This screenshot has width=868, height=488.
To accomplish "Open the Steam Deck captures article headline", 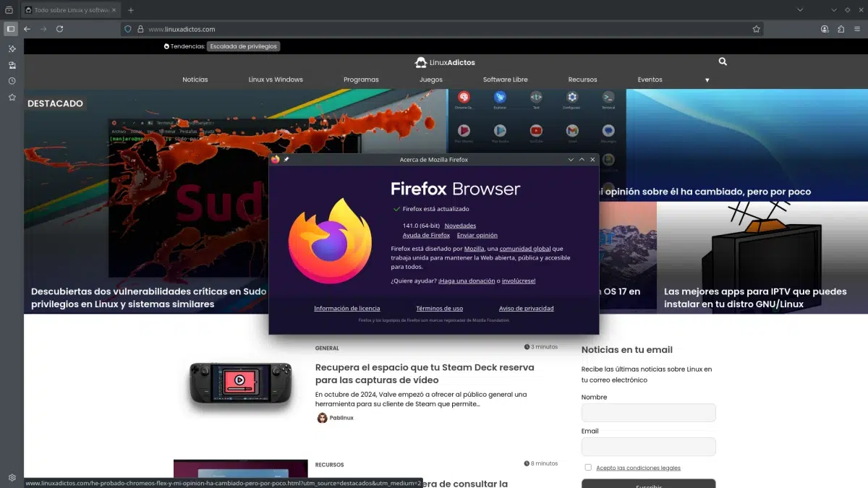I will pos(425,374).
